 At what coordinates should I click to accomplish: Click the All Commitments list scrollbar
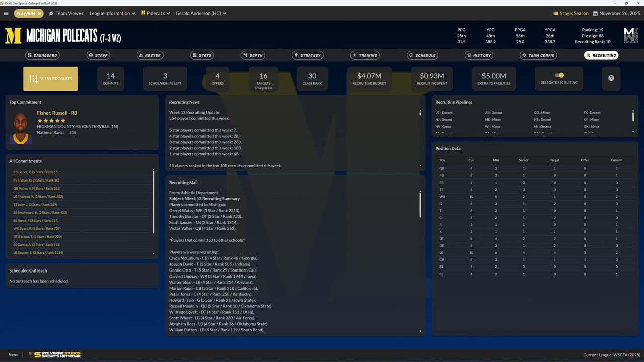(153, 201)
